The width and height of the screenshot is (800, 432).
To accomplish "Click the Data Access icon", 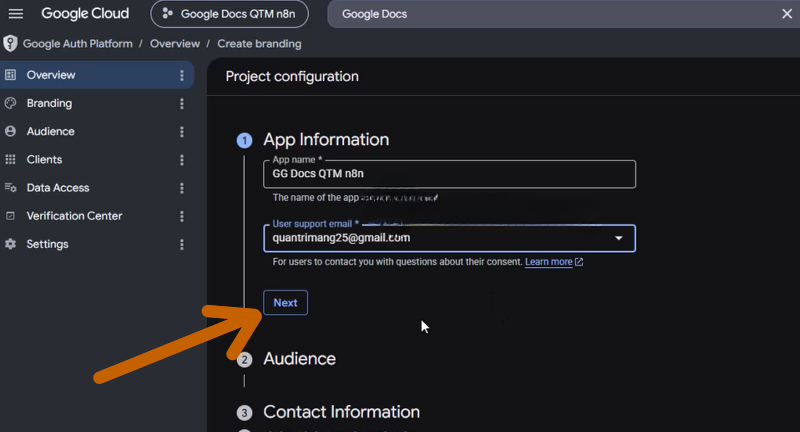I will click(x=10, y=188).
